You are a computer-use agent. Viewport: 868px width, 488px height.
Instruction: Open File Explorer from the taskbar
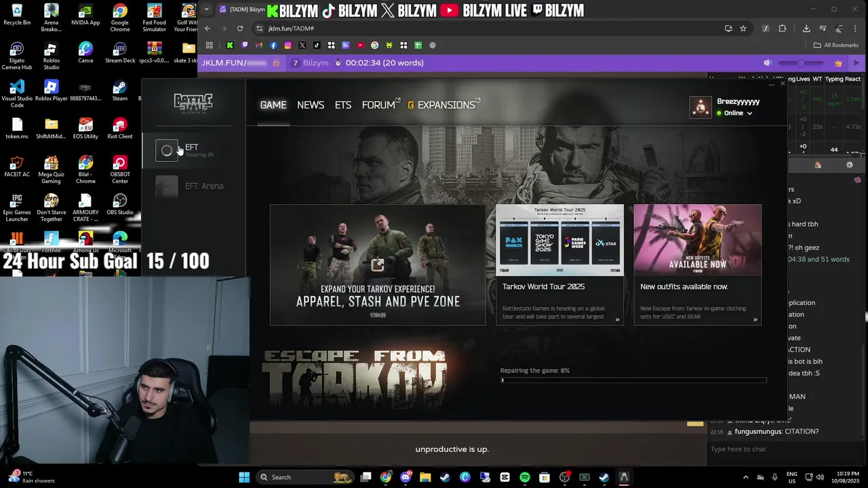click(425, 477)
